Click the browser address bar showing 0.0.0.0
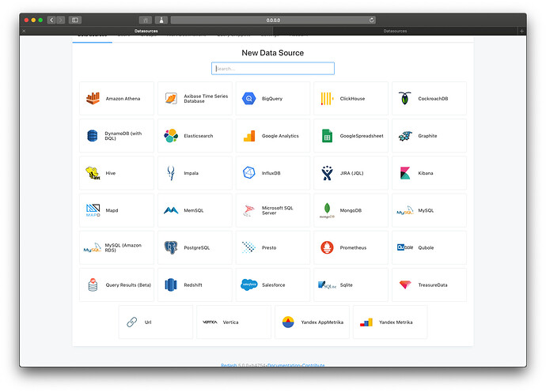The image size is (546, 392). coord(273,20)
